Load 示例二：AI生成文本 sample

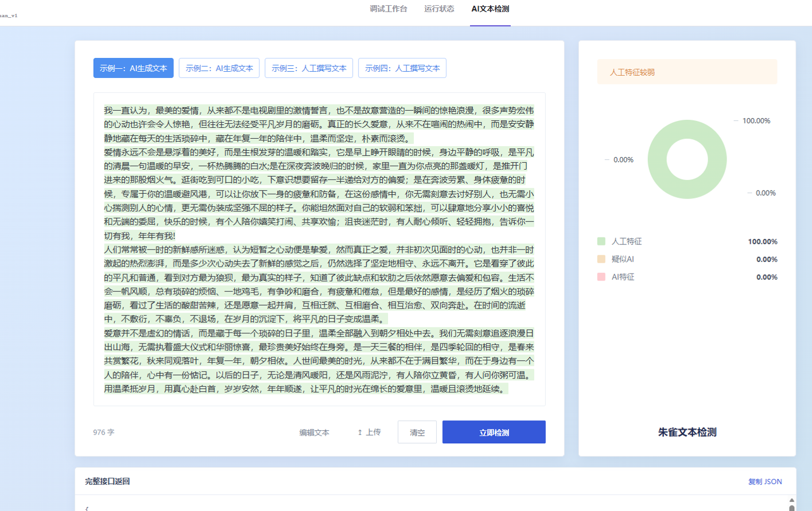pyautogui.click(x=219, y=68)
